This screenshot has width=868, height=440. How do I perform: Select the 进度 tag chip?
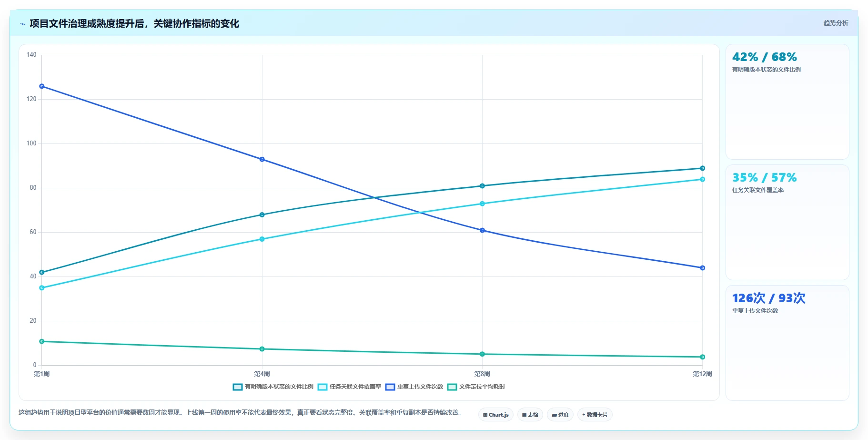tap(560, 415)
